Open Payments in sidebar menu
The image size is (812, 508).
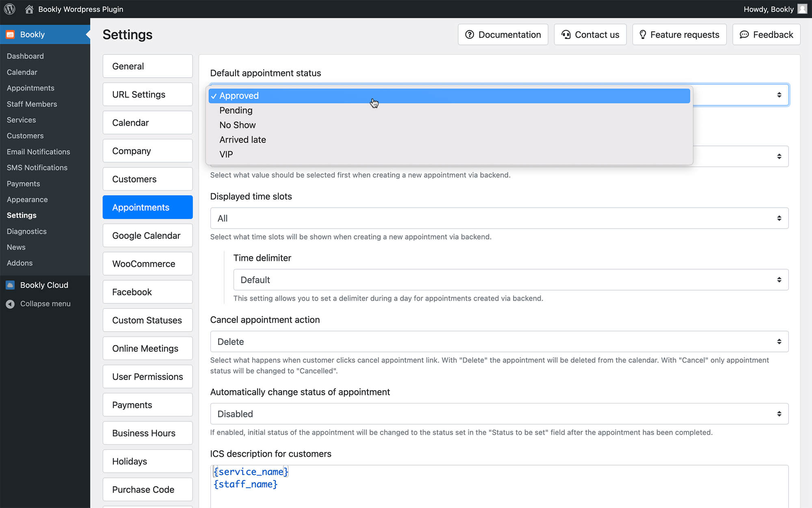pos(23,184)
